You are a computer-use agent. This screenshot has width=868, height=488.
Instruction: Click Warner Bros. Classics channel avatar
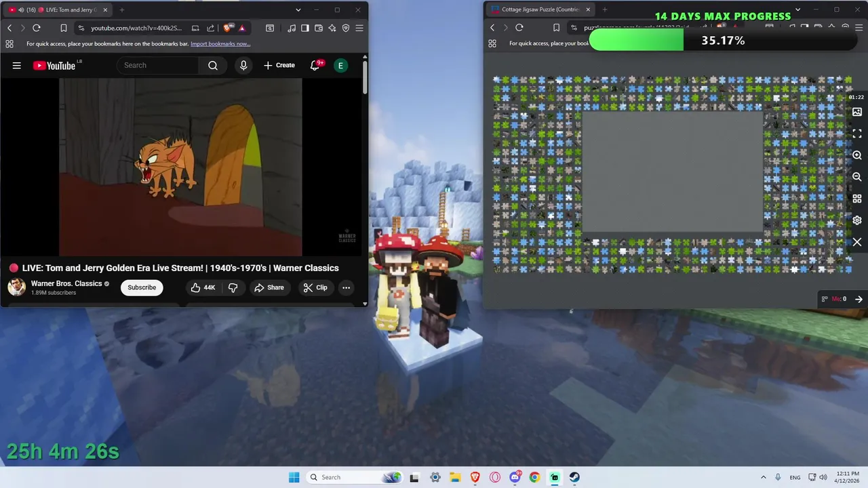17,287
